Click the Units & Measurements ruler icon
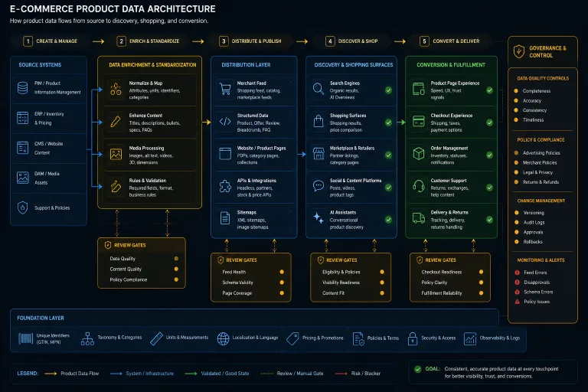 [156, 338]
